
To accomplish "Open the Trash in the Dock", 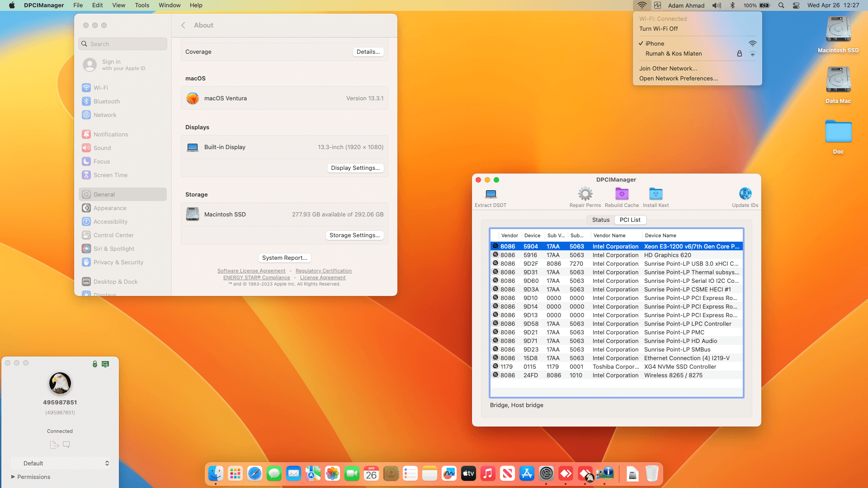I will tap(652, 474).
